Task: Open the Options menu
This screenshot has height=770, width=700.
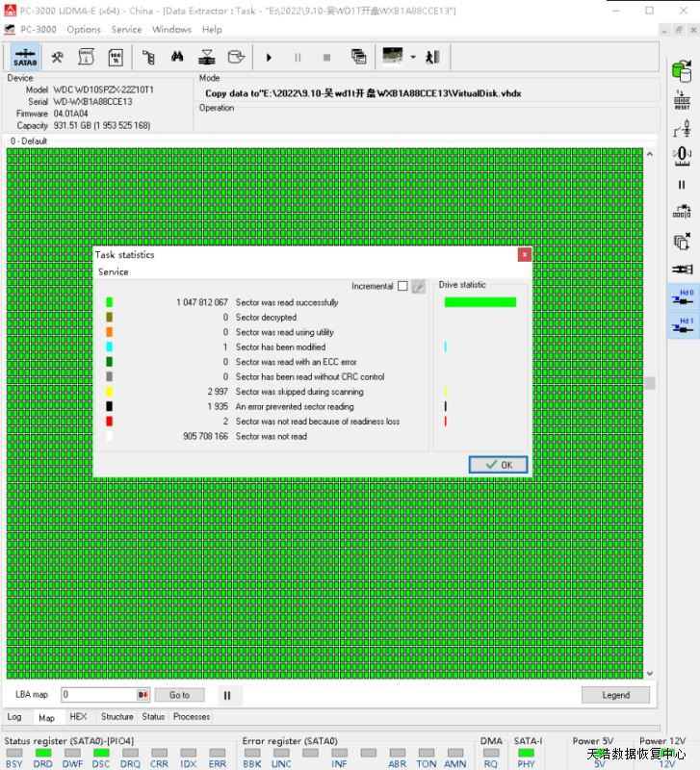Action: [x=84, y=30]
